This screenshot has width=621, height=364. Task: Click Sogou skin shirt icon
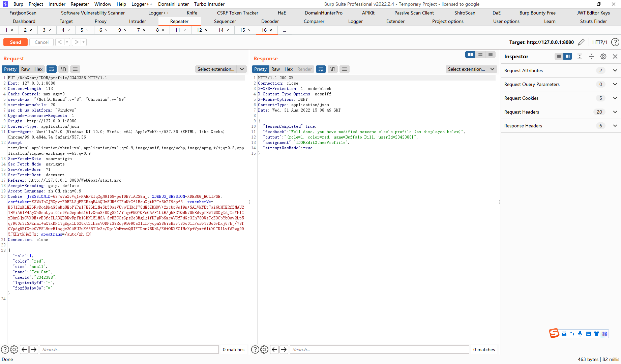596,334
